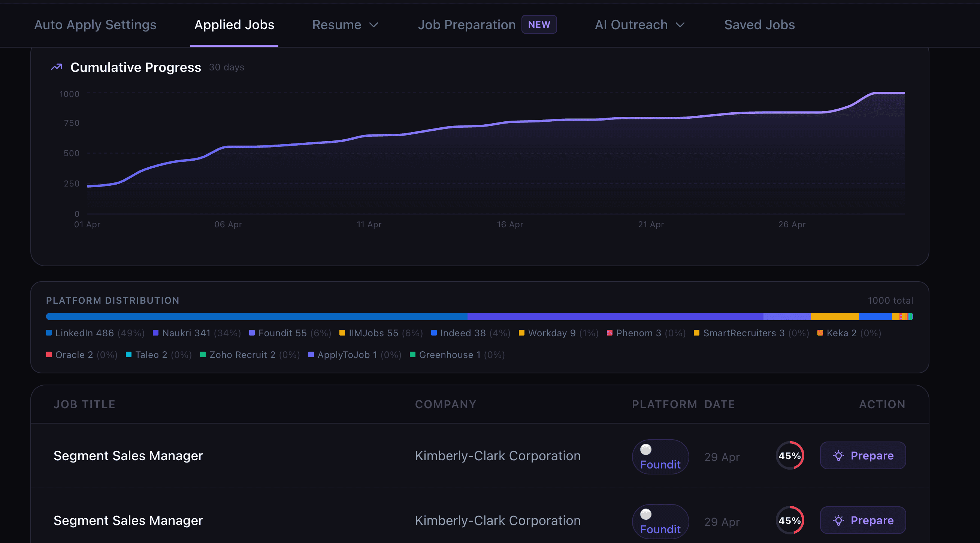The height and width of the screenshot is (543, 980).
Task: Click the Keka legend color square
Action: 820,333
